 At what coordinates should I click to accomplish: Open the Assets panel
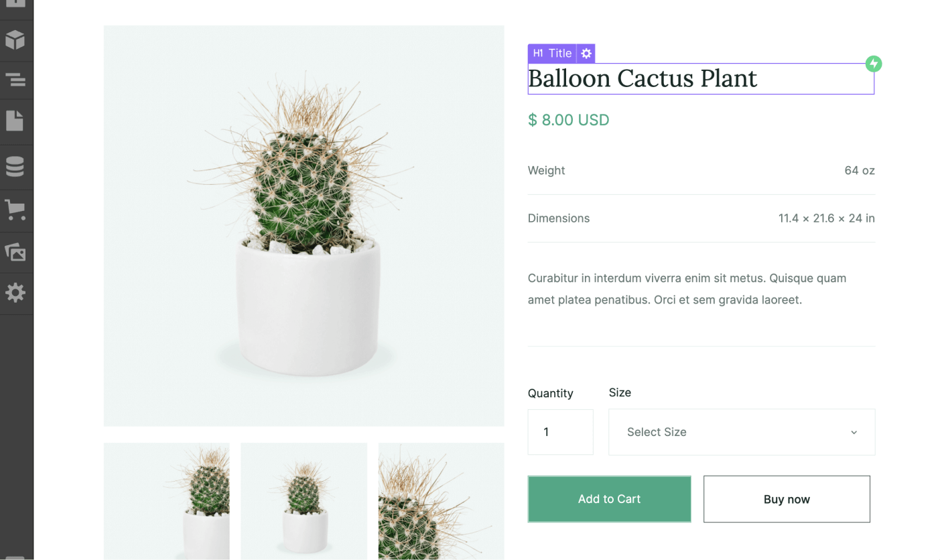[16, 253]
